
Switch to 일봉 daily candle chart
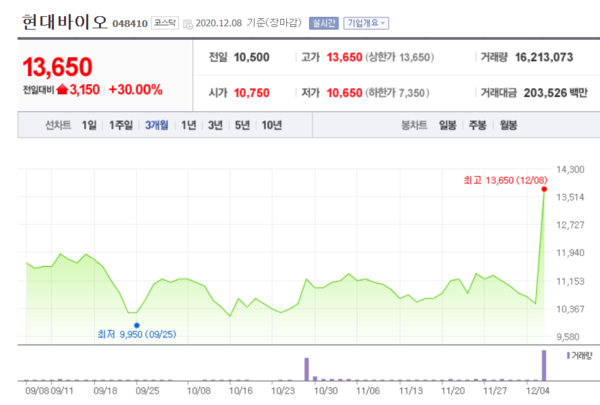point(448,125)
